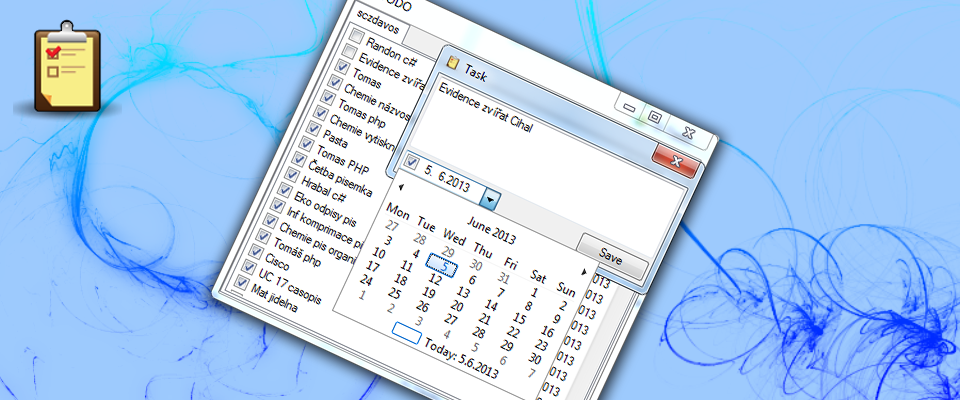Select day 13 in the June calendar
The height and width of the screenshot is (400, 960).
tap(463, 292)
